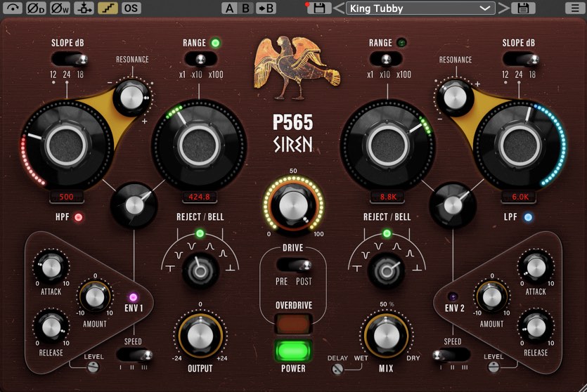Click the HPF Resonance knob
587x392 pixels.
click(x=131, y=97)
